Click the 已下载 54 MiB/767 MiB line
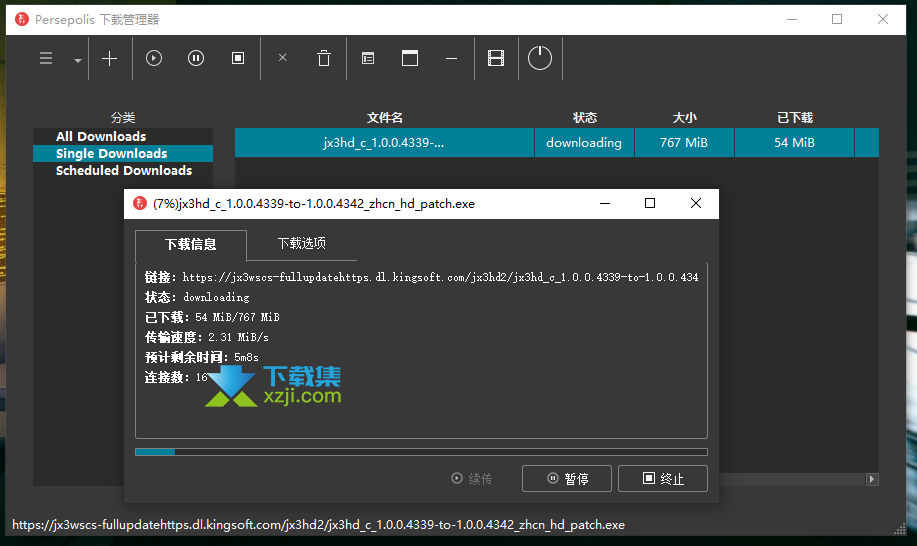This screenshot has height=546, width=917. click(x=212, y=317)
